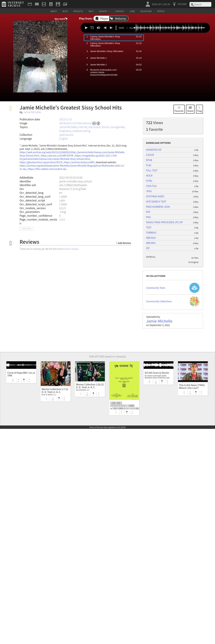The width and height of the screenshot is (215, 644).
Task: Open Community Collections mosaic icon
Action: (194, 301)
